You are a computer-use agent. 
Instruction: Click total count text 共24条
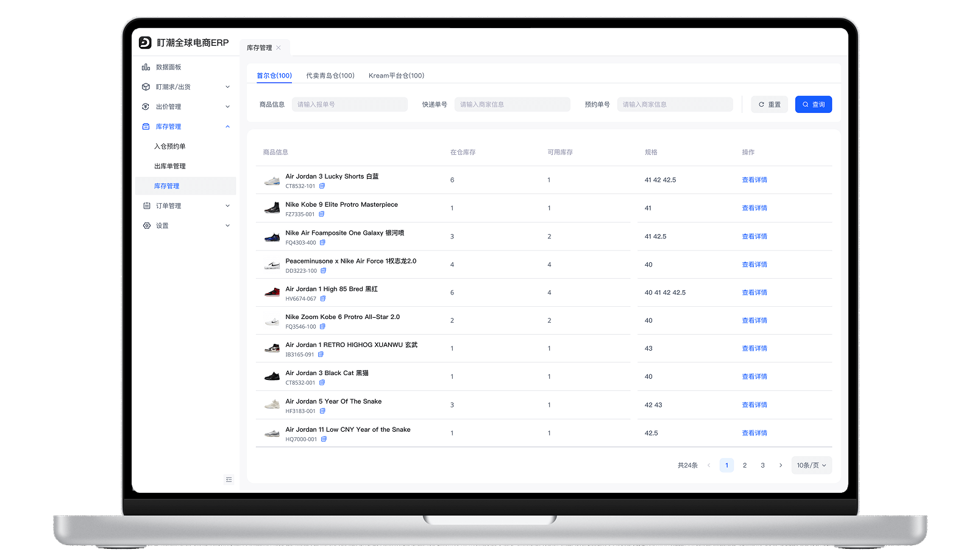[x=687, y=465]
